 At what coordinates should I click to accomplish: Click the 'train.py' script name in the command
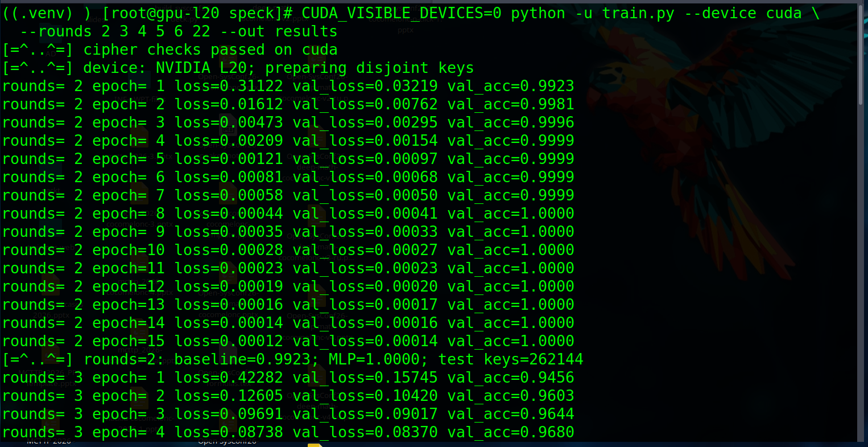click(x=638, y=13)
